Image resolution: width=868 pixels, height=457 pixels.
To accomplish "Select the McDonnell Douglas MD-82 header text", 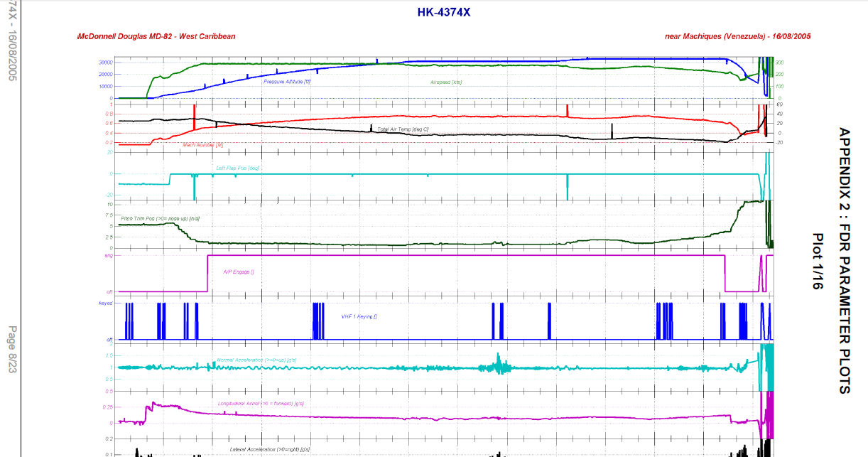I will click(156, 36).
